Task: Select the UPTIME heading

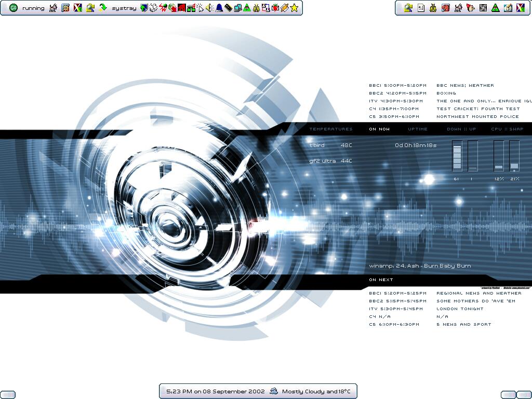Action: [x=418, y=129]
